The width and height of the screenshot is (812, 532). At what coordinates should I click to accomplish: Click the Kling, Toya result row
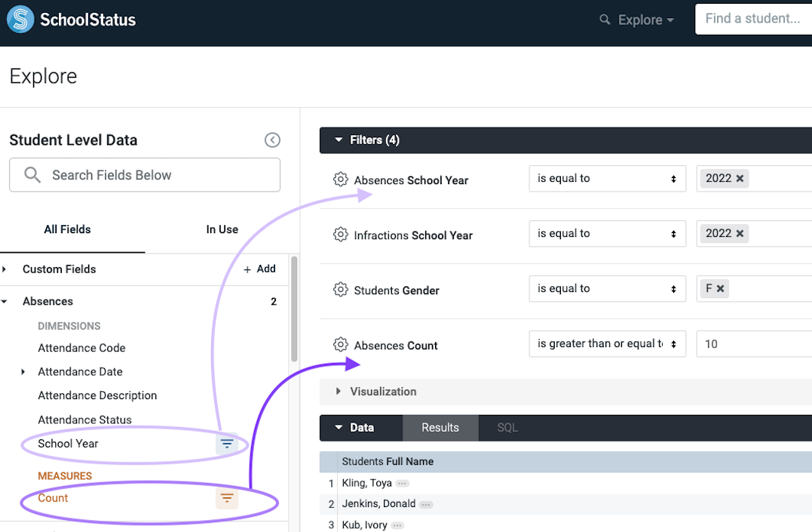tap(565, 483)
